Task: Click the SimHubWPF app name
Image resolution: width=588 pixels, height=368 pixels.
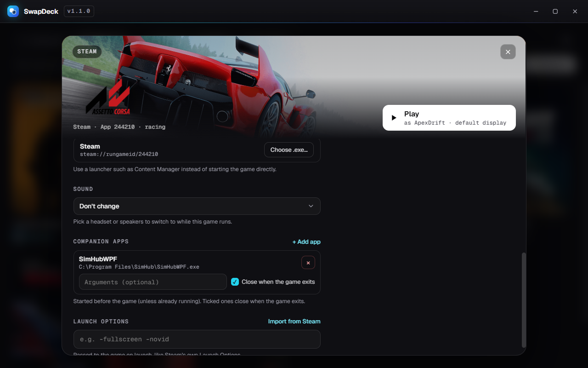Action: pyautogui.click(x=98, y=259)
